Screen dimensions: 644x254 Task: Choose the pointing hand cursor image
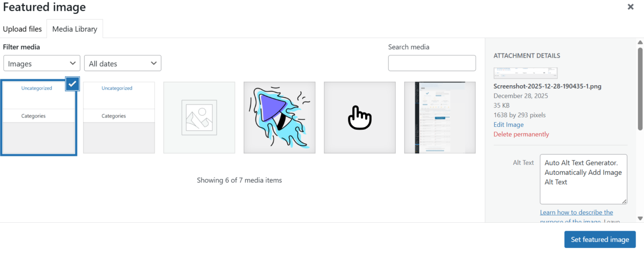(x=360, y=117)
